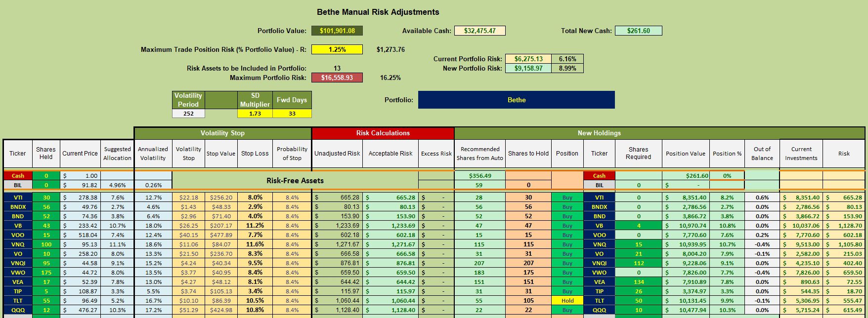The image size is (868, 318).
Task: Select VNQI recommended shares 207
Action: [480, 263]
